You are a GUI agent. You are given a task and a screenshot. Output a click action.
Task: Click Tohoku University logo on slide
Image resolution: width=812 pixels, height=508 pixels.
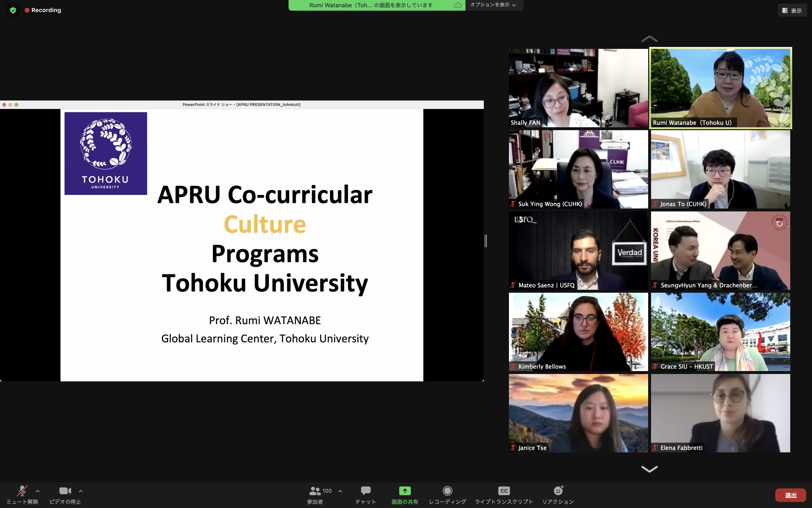[106, 154]
